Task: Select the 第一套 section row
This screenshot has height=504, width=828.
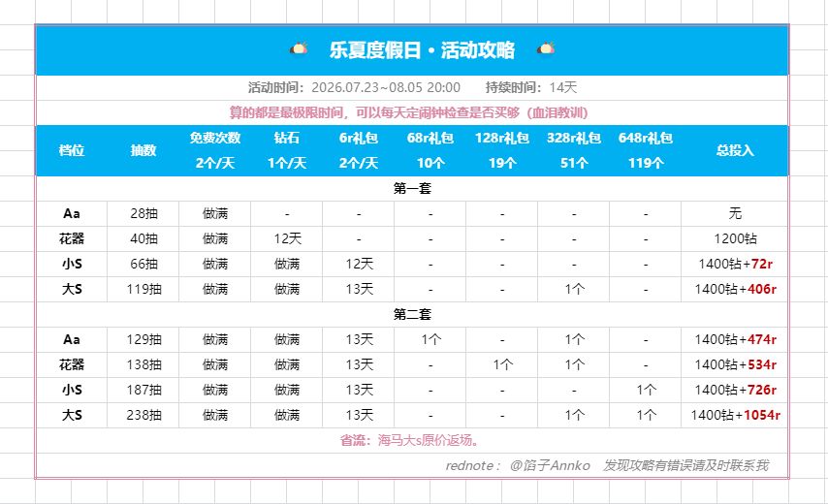Action: point(412,188)
